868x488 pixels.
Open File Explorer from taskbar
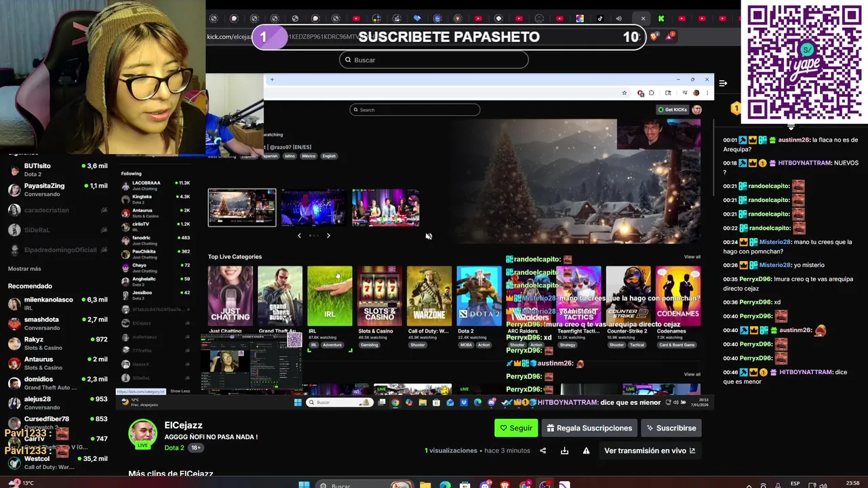point(425,485)
